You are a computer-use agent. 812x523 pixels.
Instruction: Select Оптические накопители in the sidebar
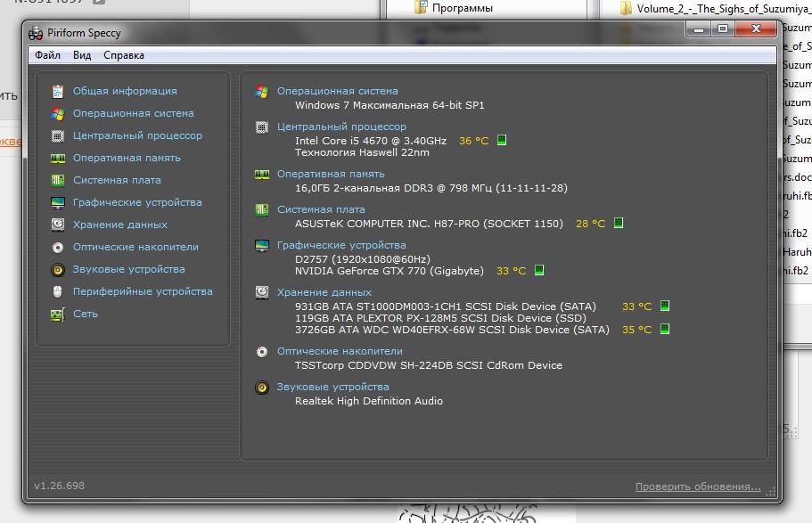(x=135, y=247)
